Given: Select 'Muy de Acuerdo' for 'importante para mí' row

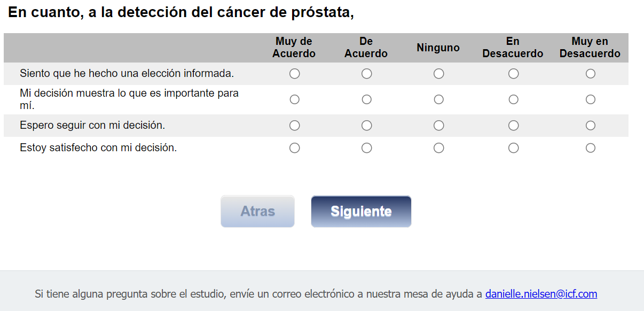Looking at the screenshot, I should 294,99.
